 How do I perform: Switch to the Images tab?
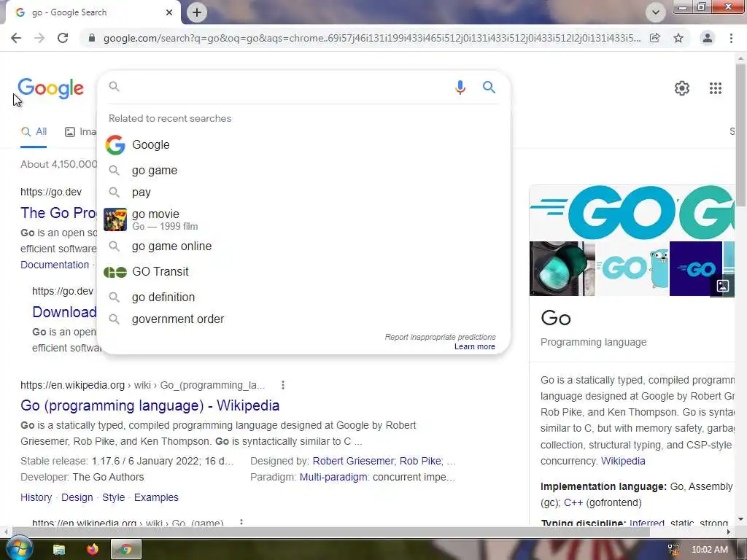click(x=80, y=132)
